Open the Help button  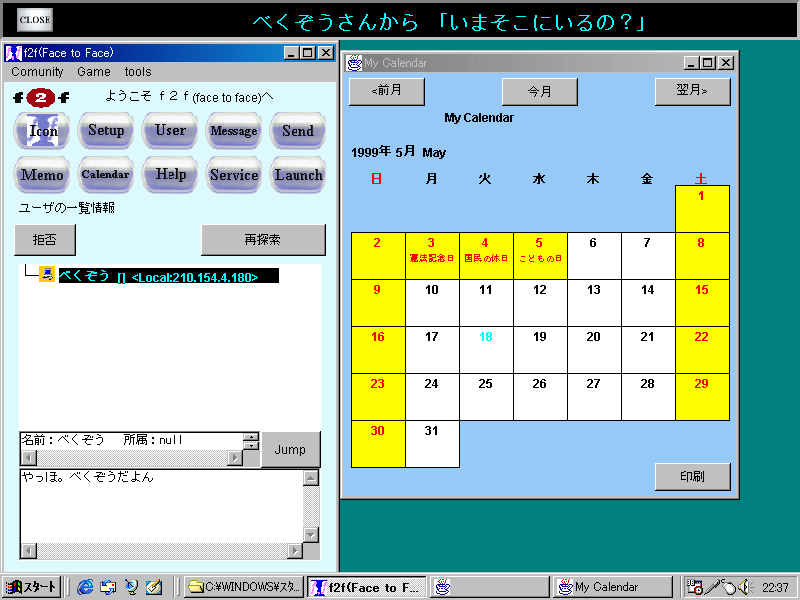[170, 175]
